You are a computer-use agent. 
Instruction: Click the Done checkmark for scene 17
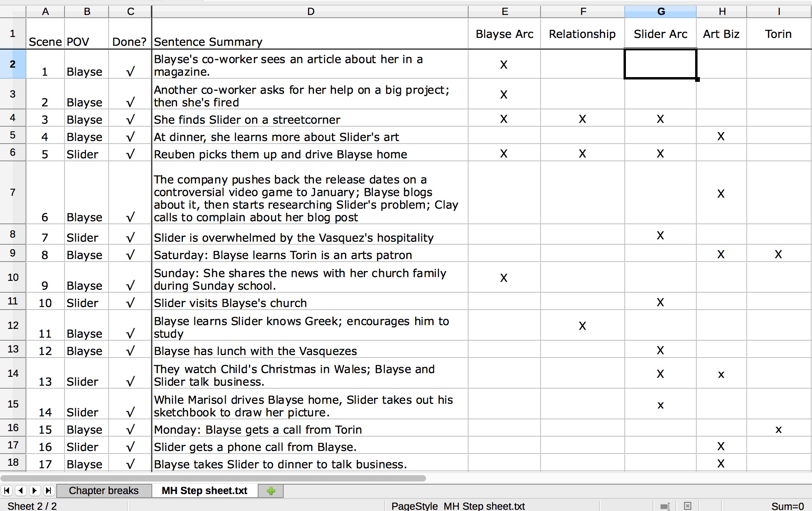[x=130, y=464]
